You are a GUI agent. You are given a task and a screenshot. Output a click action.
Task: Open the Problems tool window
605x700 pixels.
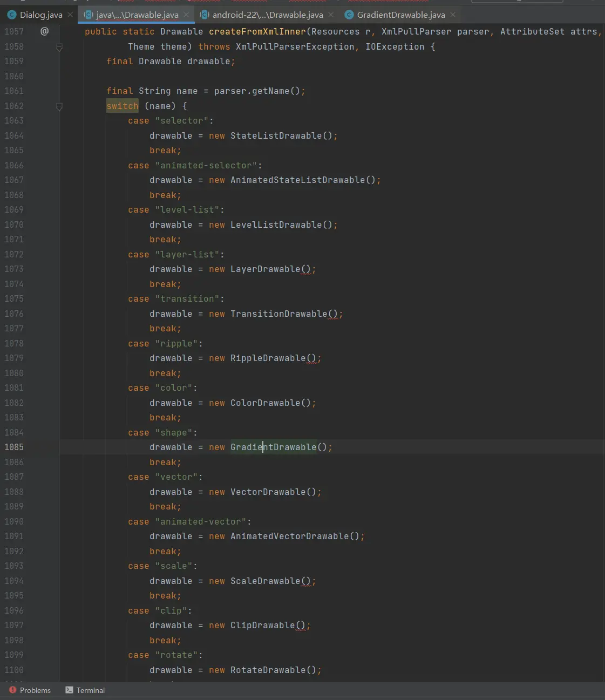pos(35,690)
